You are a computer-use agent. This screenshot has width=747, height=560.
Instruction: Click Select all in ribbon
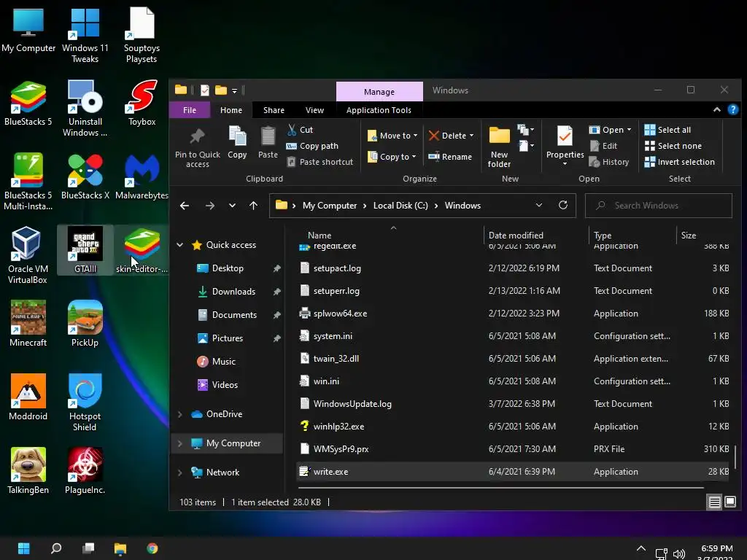(x=667, y=130)
